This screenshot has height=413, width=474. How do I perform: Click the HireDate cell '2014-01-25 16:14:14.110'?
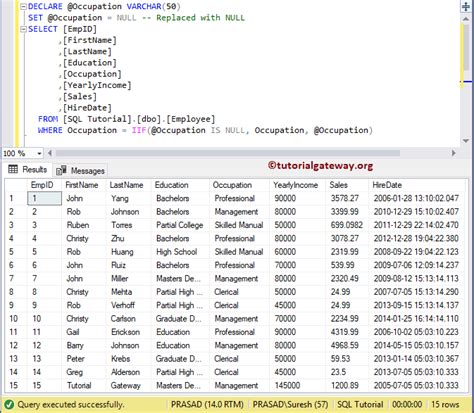point(416,319)
